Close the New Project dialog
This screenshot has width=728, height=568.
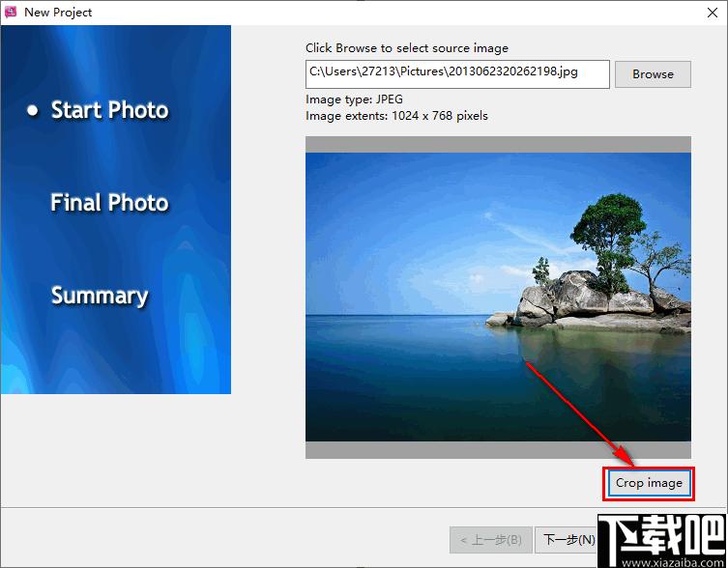(713, 13)
